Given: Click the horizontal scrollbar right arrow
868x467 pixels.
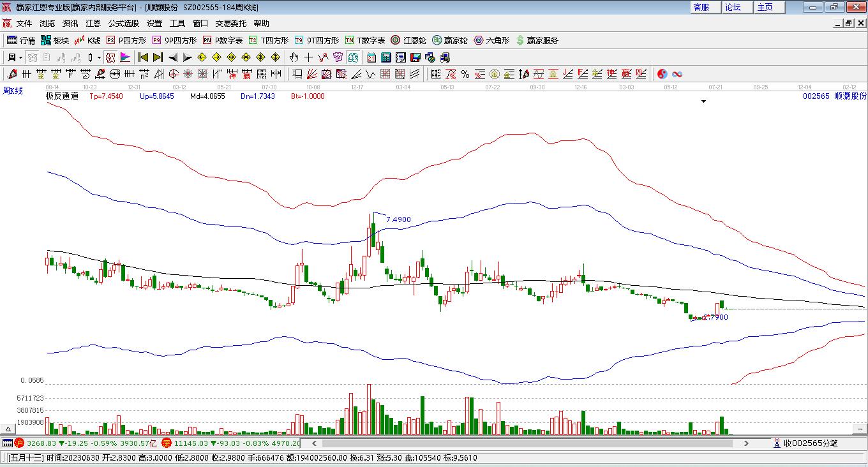Looking at the screenshot, I should 746,443.
